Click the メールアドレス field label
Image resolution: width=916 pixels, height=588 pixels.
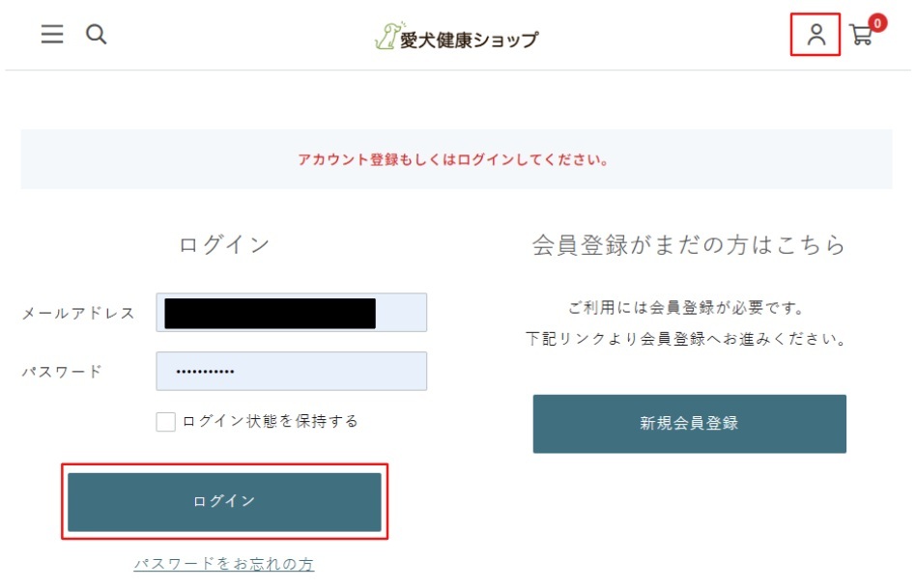[78, 313]
